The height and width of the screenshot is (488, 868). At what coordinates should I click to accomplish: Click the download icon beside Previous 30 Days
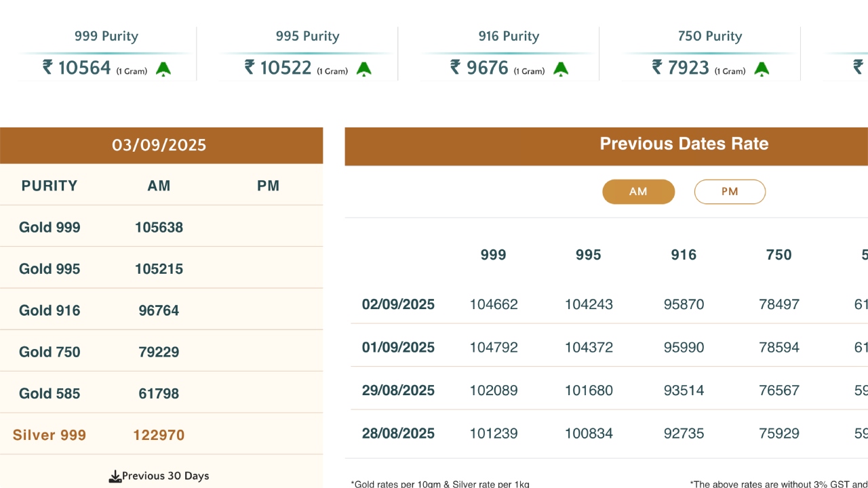coord(115,476)
